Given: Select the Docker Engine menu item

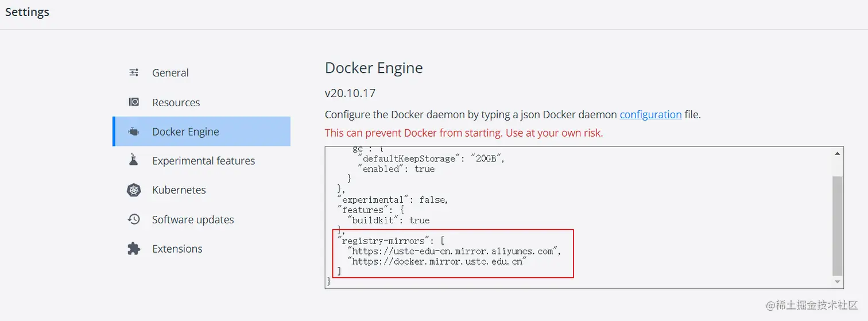Looking at the screenshot, I should point(185,132).
